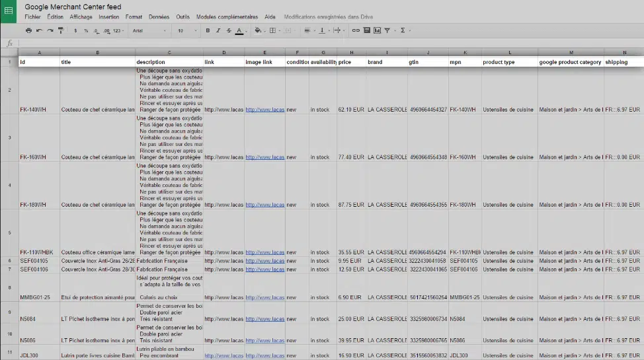
Task: Open the Modules complémentaires menu
Action: (227, 17)
